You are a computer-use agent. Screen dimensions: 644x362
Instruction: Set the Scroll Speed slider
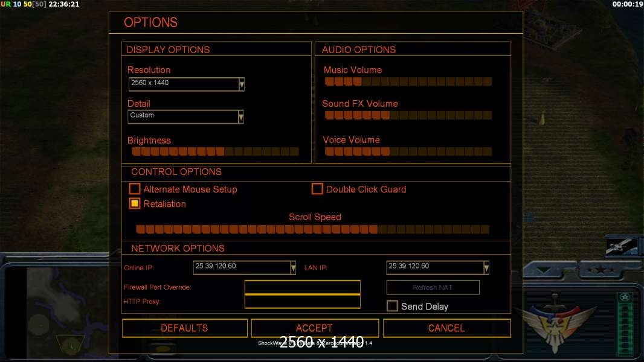tap(312, 229)
